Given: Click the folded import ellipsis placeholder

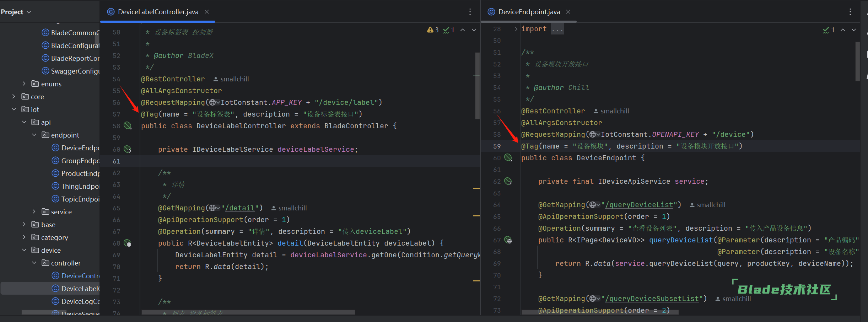Looking at the screenshot, I should [557, 29].
